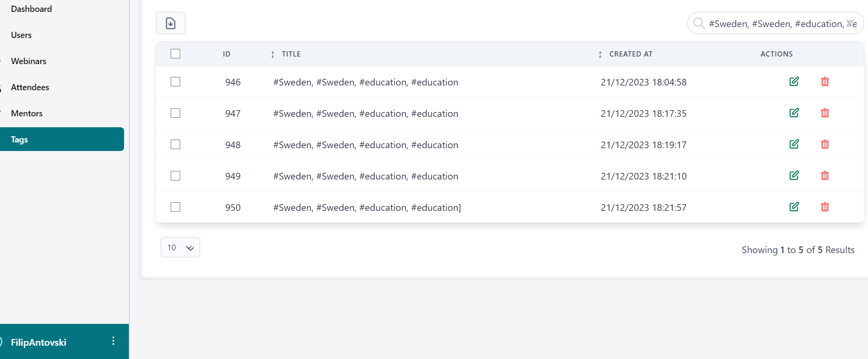Select the checkbox for row 950
This screenshot has height=359, width=868.
click(175, 207)
